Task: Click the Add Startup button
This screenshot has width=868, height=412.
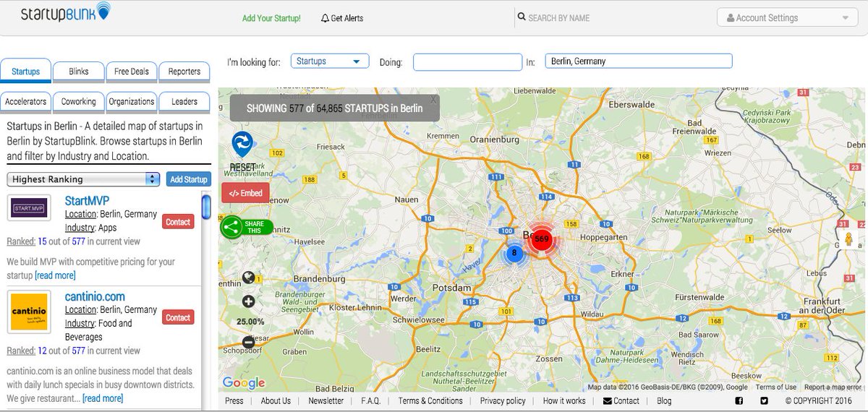Action: click(188, 179)
